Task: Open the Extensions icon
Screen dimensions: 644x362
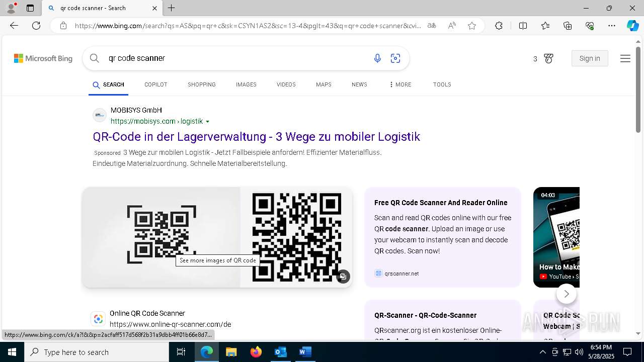Action: click(x=499, y=26)
